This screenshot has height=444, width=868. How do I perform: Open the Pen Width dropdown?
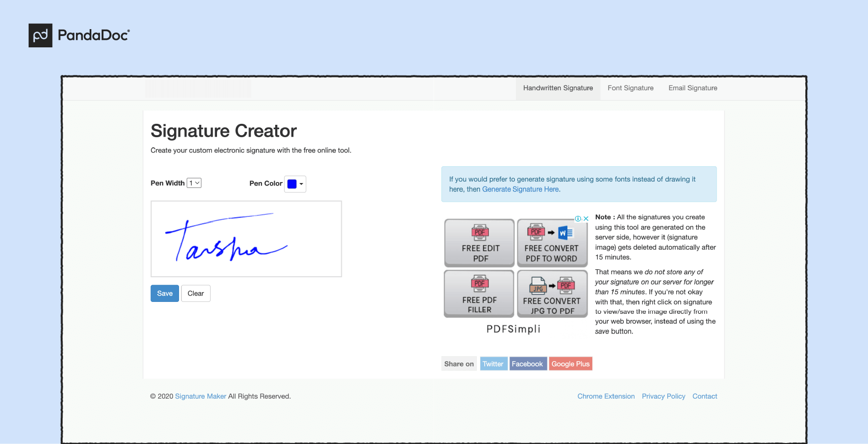coord(194,183)
